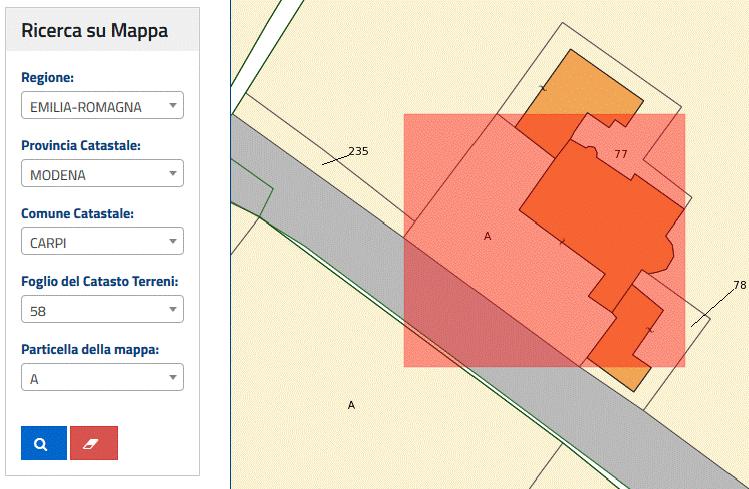Click the Foglio del Catasto Terreni label
This screenshot has height=489, width=749.
(x=99, y=281)
